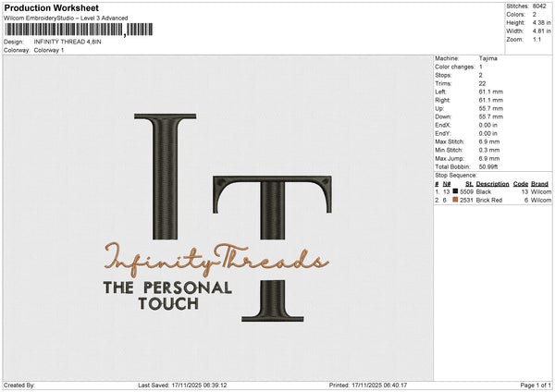
Task: Click the Trims value 22
Action: (482, 83)
